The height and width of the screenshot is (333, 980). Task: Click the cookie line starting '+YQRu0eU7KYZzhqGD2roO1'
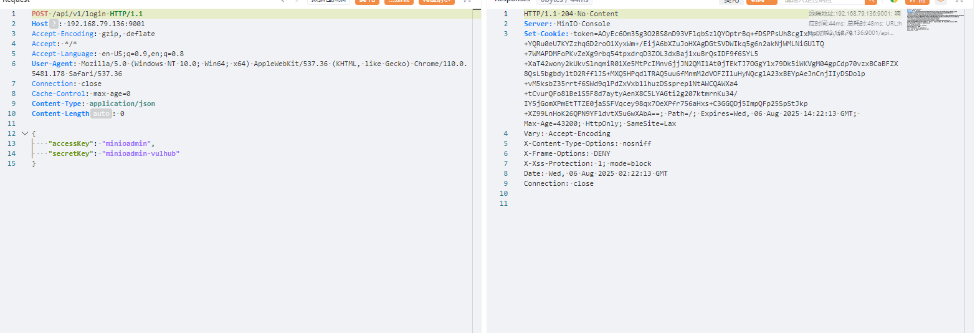(x=674, y=44)
